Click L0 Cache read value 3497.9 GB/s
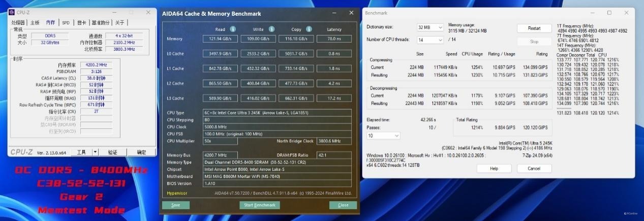The height and width of the screenshot is (221, 644). coord(220,53)
